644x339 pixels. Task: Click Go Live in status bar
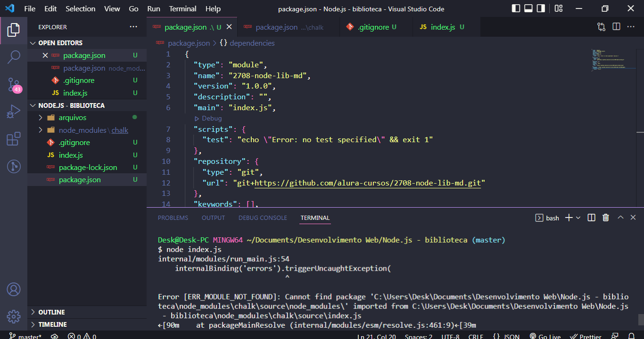(545, 336)
